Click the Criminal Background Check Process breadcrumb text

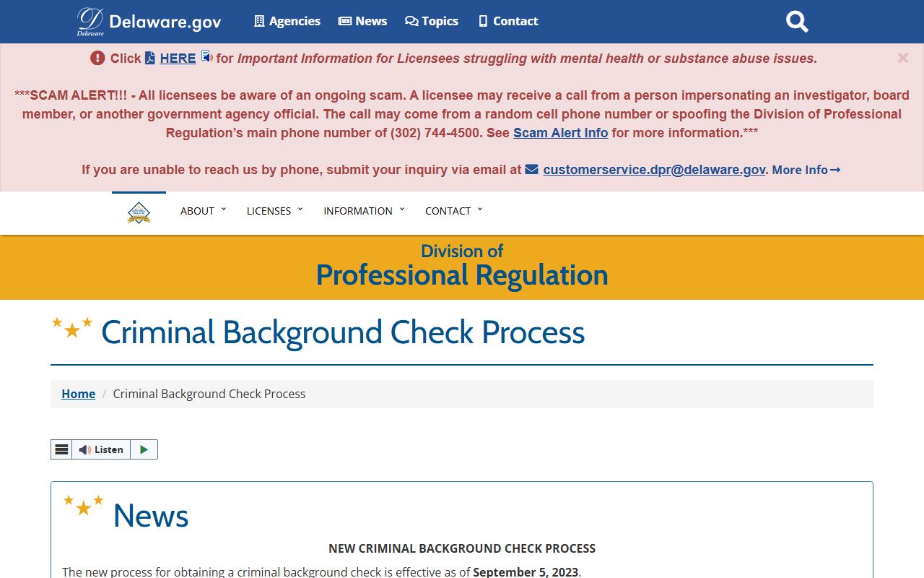point(209,394)
